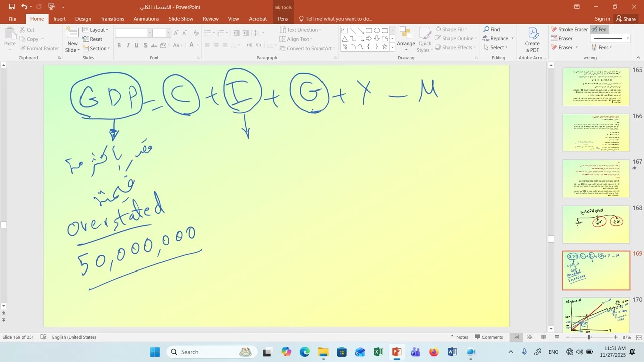
Task: Click Reset in the Slides group
Action: click(92, 39)
